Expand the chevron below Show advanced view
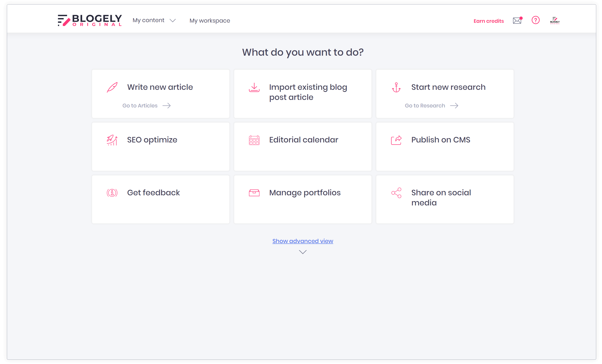This screenshot has width=602, height=364. 303,252
